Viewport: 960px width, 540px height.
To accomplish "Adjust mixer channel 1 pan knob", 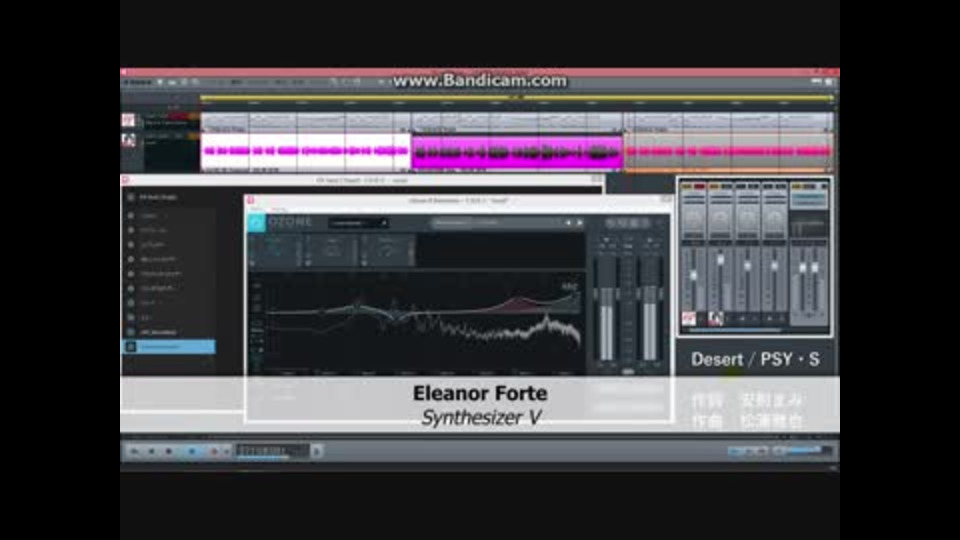I will [694, 219].
